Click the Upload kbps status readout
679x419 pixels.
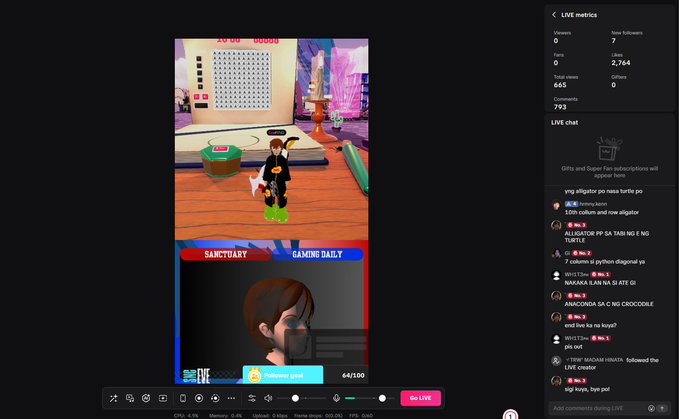(x=270, y=416)
